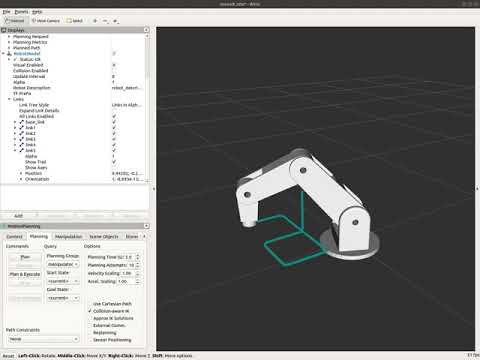Viewport: 480px width, 360px height.
Task: Switch to the Scene Objects tab
Action: [104, 236]
